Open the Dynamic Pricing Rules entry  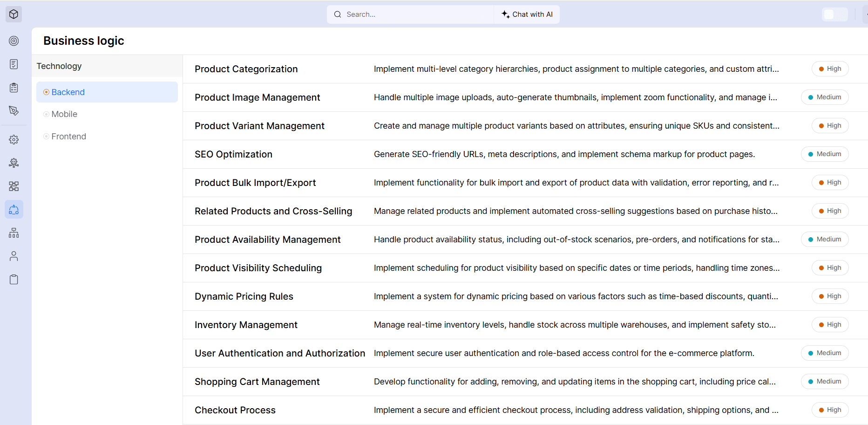tap(244, 296)
